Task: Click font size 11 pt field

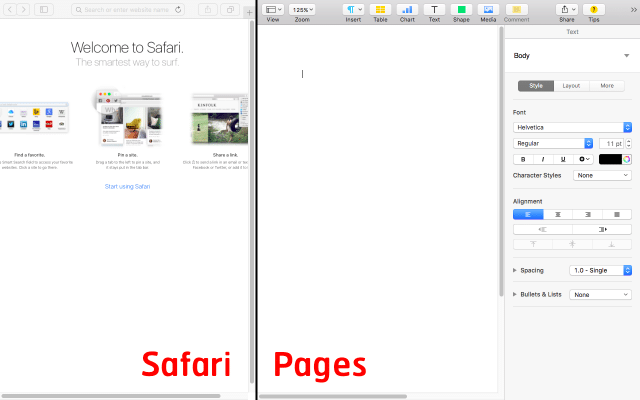Action: (611, 143)
